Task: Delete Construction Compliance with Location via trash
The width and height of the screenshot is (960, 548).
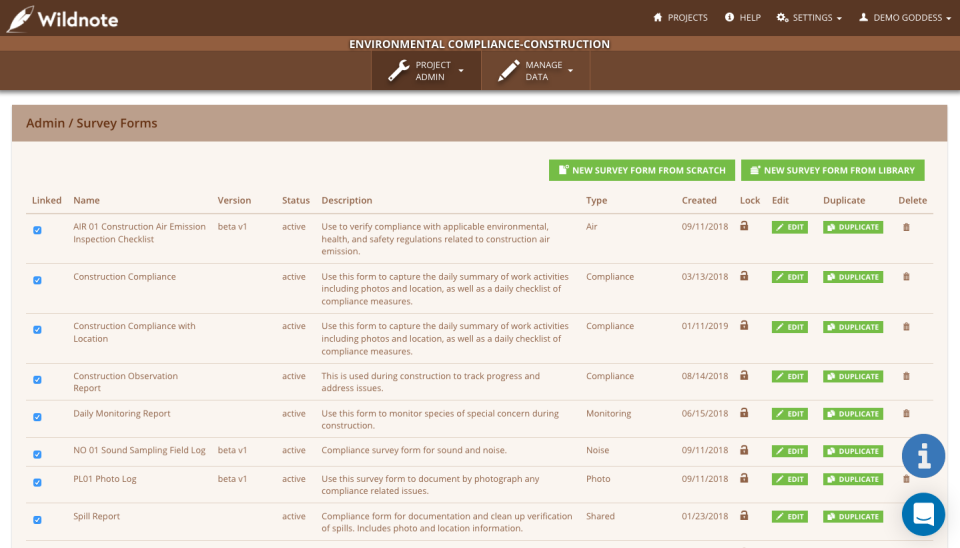Action: point(906,327)
